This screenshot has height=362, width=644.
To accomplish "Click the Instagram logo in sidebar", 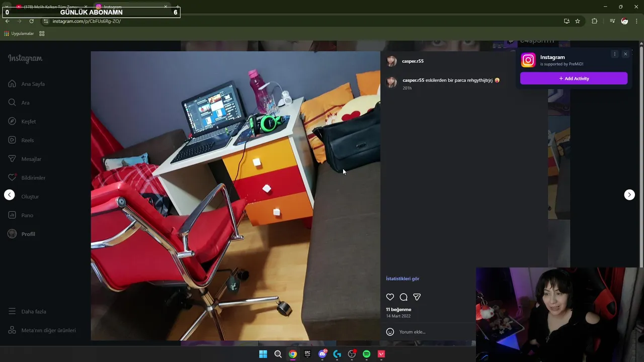I will 25,58.
